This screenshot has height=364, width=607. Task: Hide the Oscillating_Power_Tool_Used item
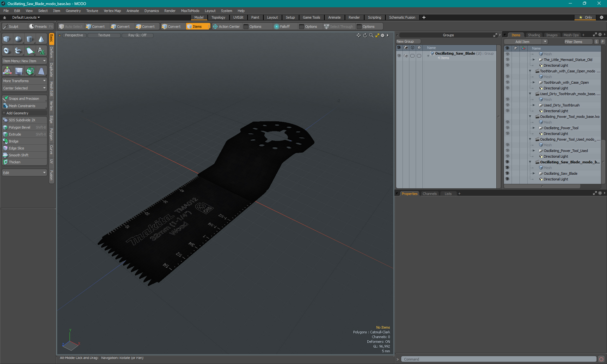pos(507,151)
